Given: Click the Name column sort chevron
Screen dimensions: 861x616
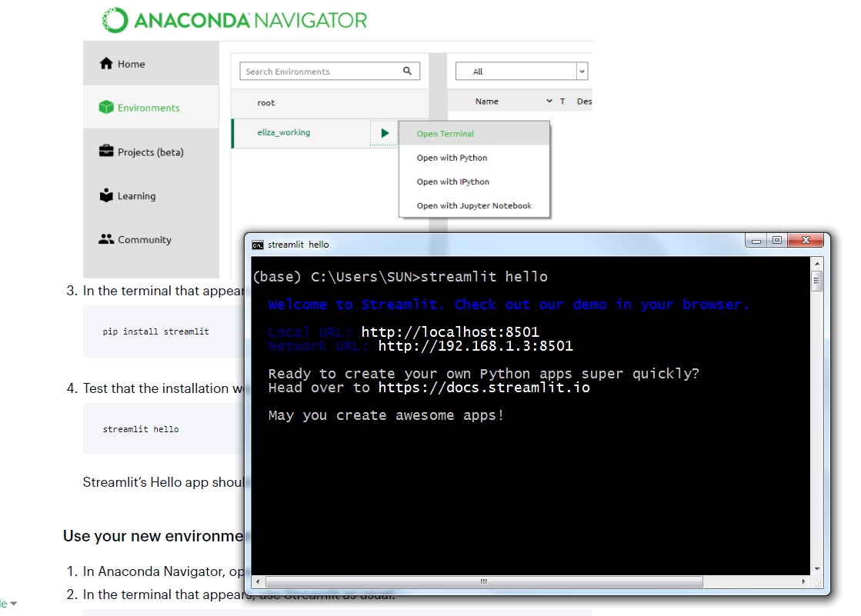Looking at the screenshot, I should tap(549, 102).
